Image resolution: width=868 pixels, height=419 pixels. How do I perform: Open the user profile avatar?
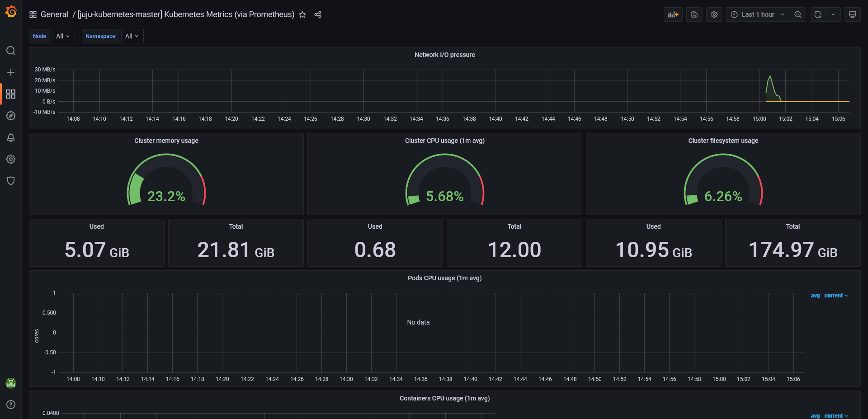pyautogui.click(x=11, y=383)
